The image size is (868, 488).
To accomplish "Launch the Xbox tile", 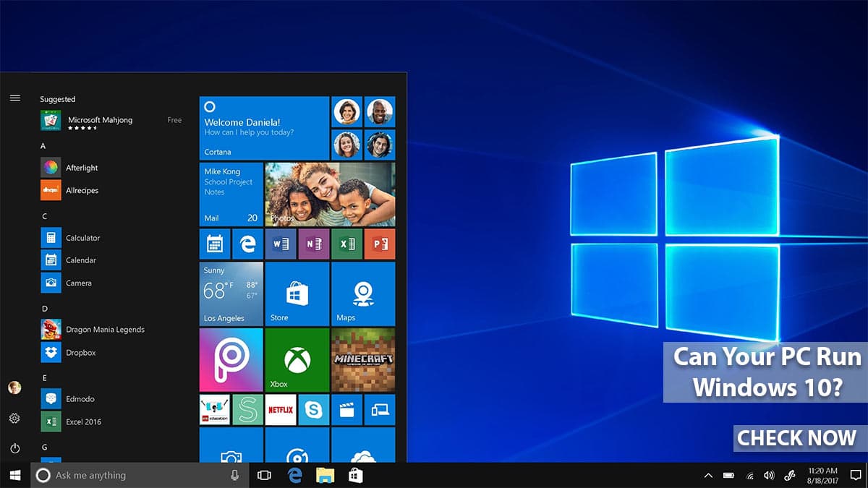I will tap(297, 359).
